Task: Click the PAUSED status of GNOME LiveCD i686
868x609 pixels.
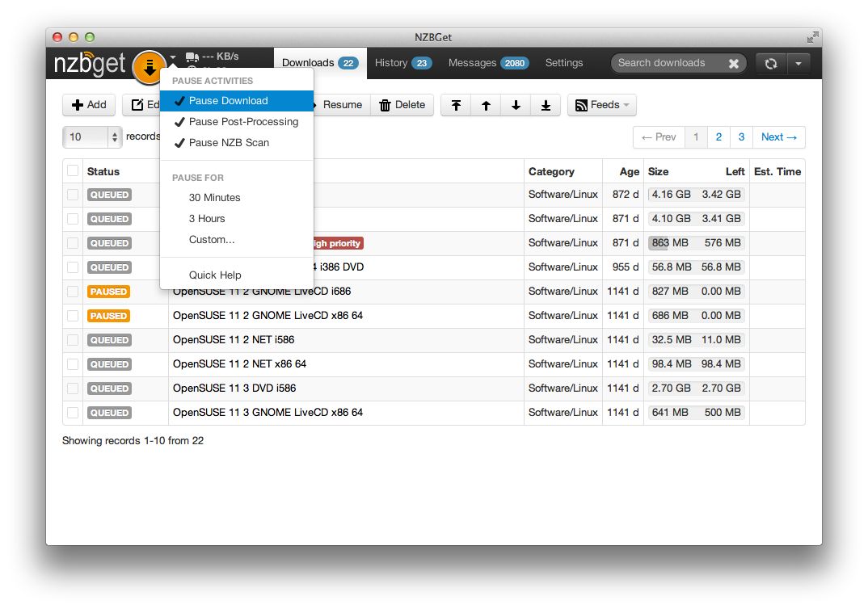Action: point(108,292)
